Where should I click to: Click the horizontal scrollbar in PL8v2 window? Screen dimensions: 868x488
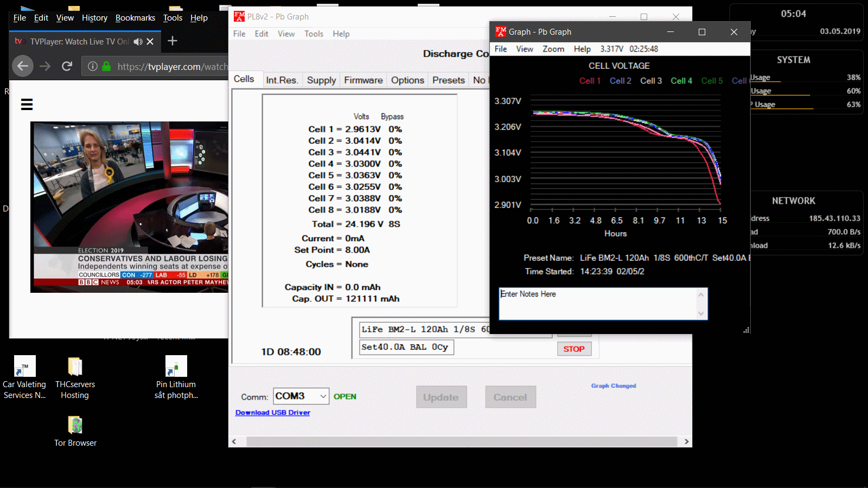click(x=461, y=441)
